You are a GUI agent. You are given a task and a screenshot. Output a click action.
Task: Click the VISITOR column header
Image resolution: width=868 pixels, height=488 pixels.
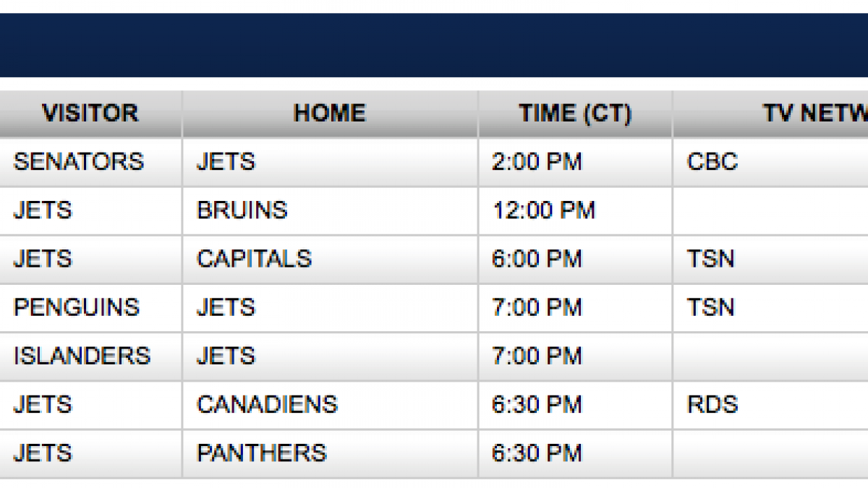pos(90,114)
